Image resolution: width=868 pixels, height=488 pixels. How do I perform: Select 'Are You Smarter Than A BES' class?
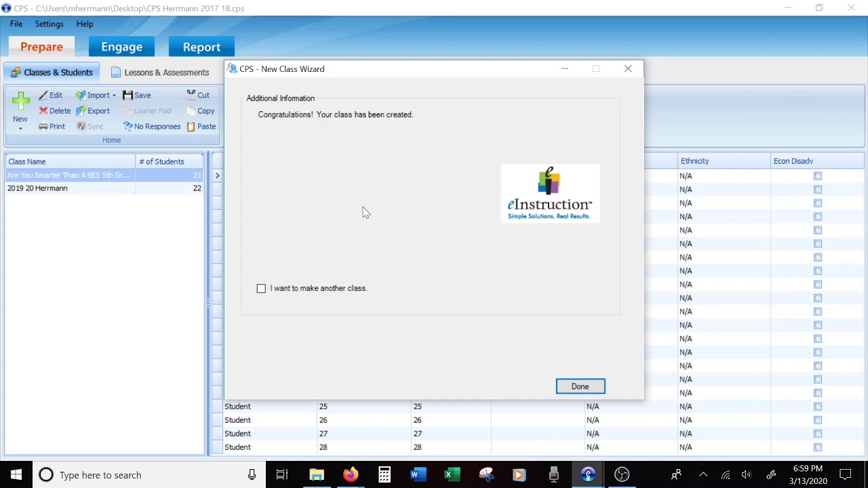click(x=104, y=176)
